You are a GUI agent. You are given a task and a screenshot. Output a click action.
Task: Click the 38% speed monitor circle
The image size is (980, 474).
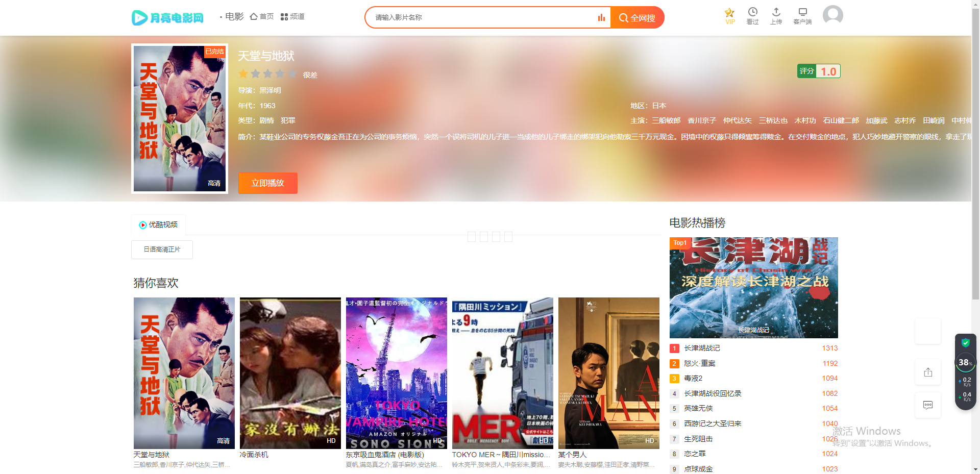(965, 362)
